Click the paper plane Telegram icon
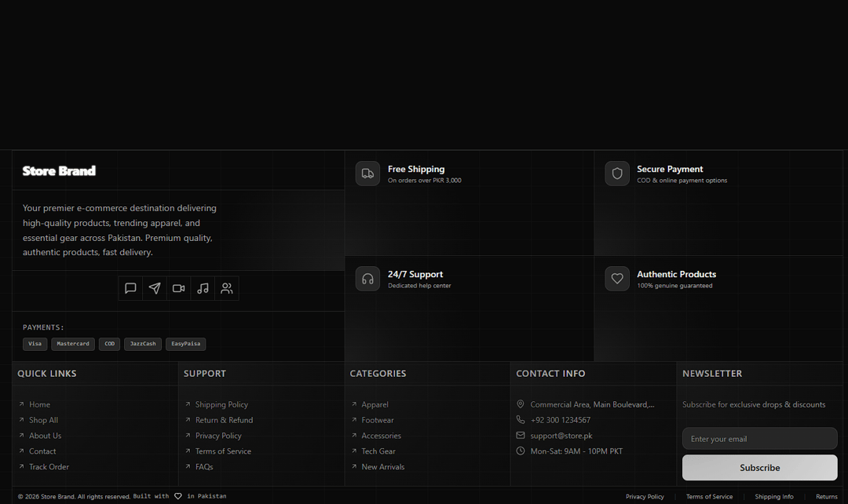 tap(155, 288)
